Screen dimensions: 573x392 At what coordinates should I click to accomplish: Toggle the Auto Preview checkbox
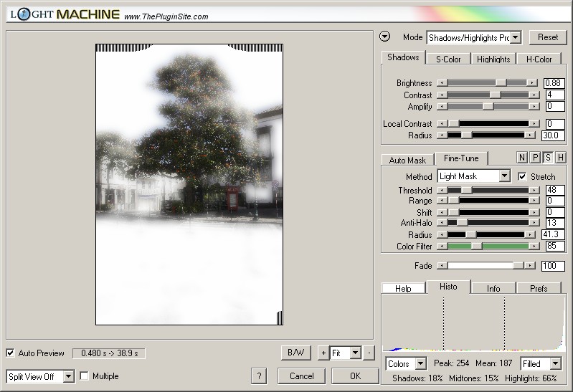(10, 353)
